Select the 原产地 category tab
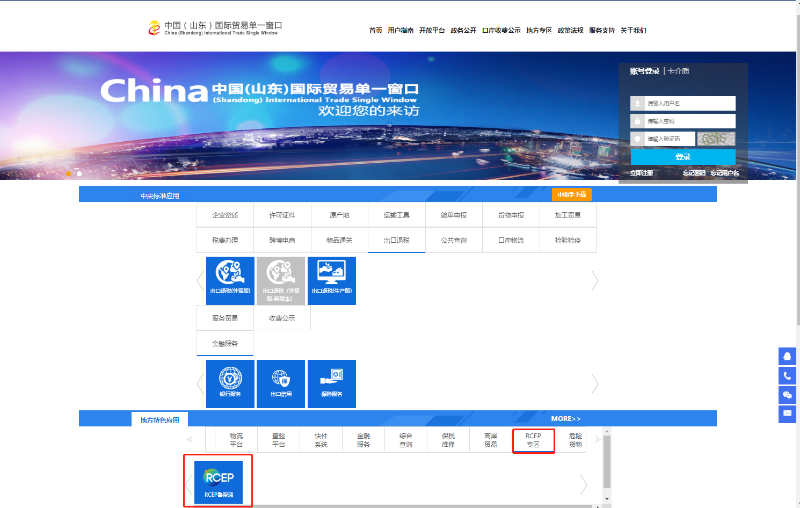 click(339, 215)
